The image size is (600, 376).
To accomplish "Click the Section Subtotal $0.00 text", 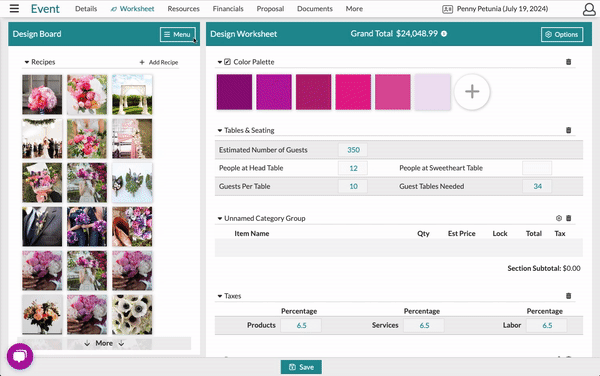I will (544, 268).
